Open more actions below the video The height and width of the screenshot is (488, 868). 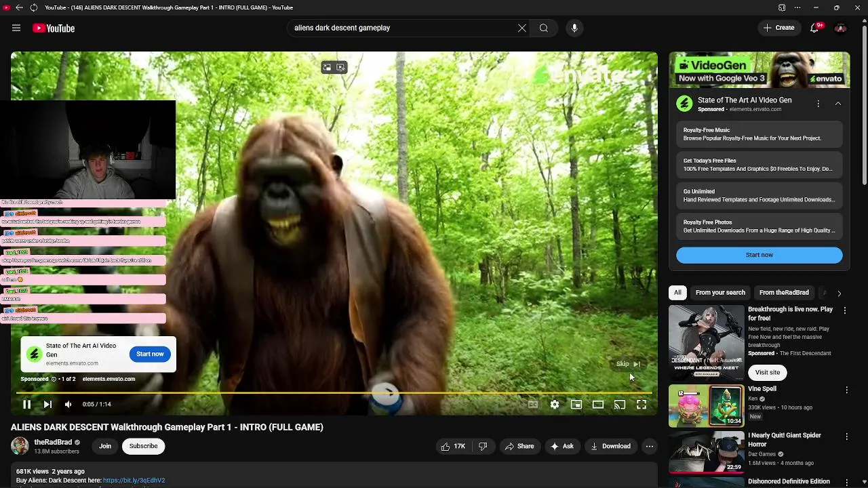(x=650, y=446)
